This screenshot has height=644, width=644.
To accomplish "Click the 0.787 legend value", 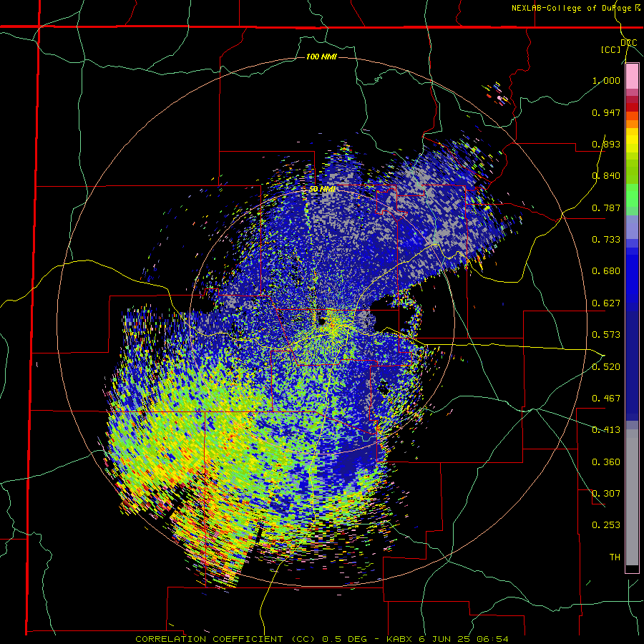I will (x=606, y=208).
